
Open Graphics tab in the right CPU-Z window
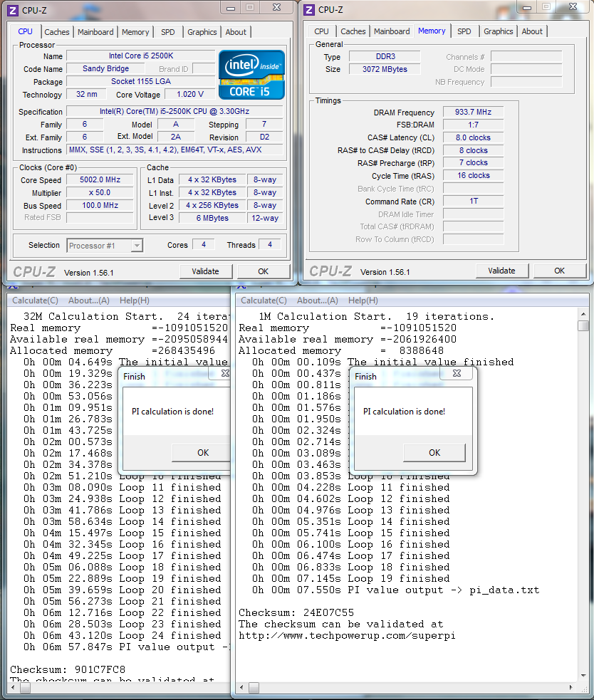[499, 31]
